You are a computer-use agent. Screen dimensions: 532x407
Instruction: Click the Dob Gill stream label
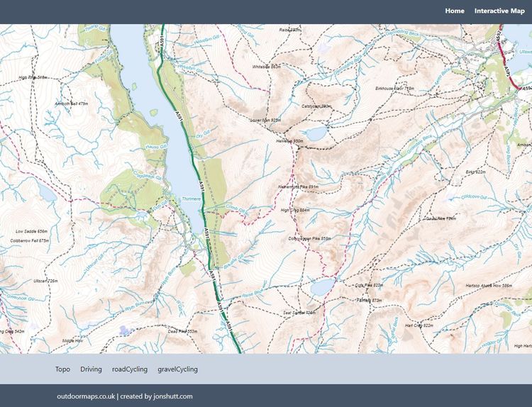(160, 205)
